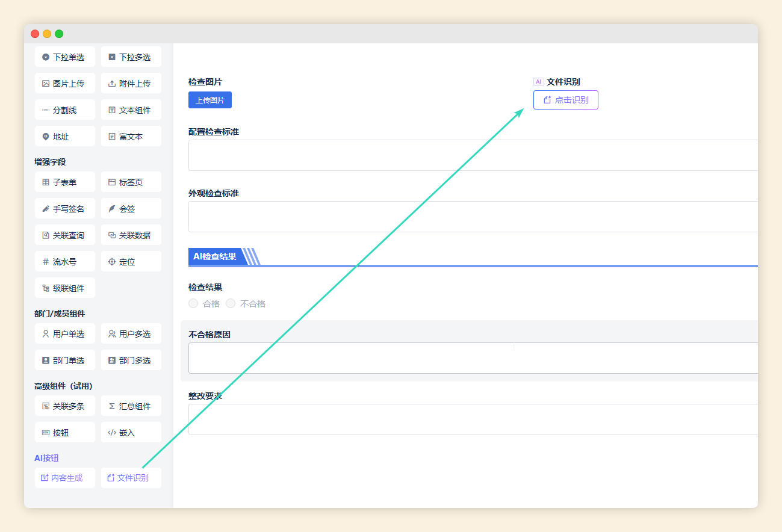
Task: Add the 附件上传 attachment upload component
Action: pyautogui.click(x=131, y=84)
